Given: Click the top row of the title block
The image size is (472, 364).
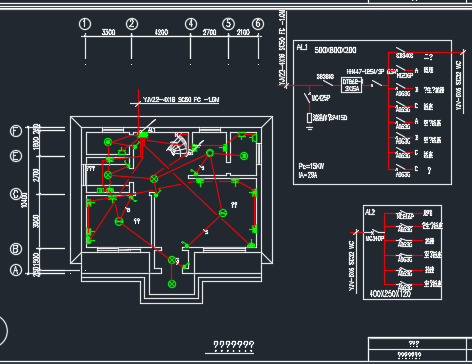Looking at the screenshot, I should tap(417, 344).
